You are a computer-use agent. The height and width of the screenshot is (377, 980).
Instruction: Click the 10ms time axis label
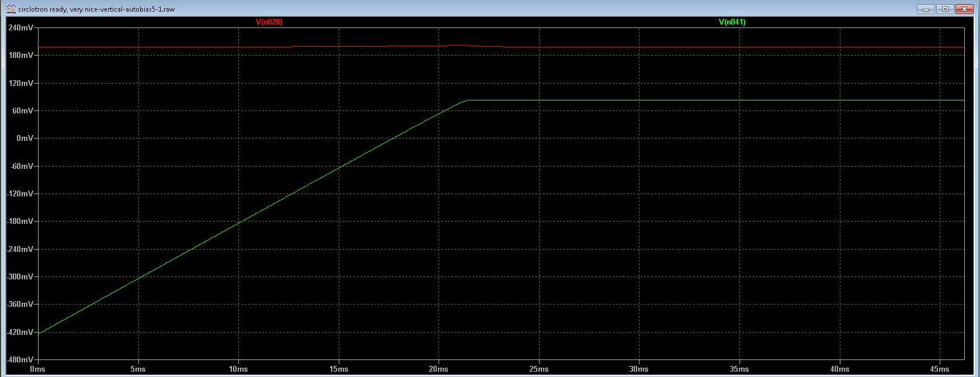(x=238, y=369)
